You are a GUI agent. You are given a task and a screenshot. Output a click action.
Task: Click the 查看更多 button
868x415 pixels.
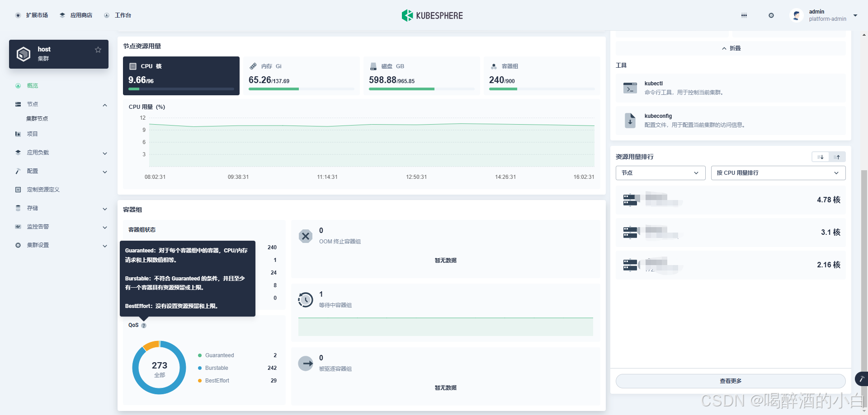(x=730, y=381)
